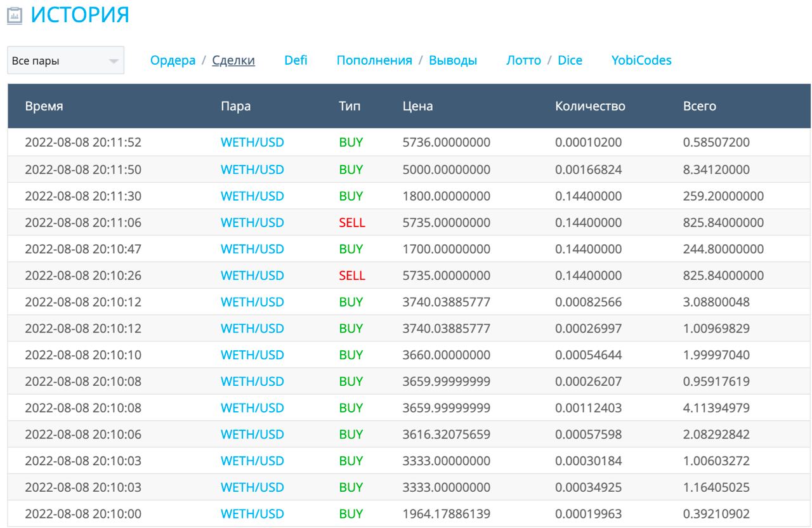
Task: Click the price 1964.17886139
Action: click(447, 513)
